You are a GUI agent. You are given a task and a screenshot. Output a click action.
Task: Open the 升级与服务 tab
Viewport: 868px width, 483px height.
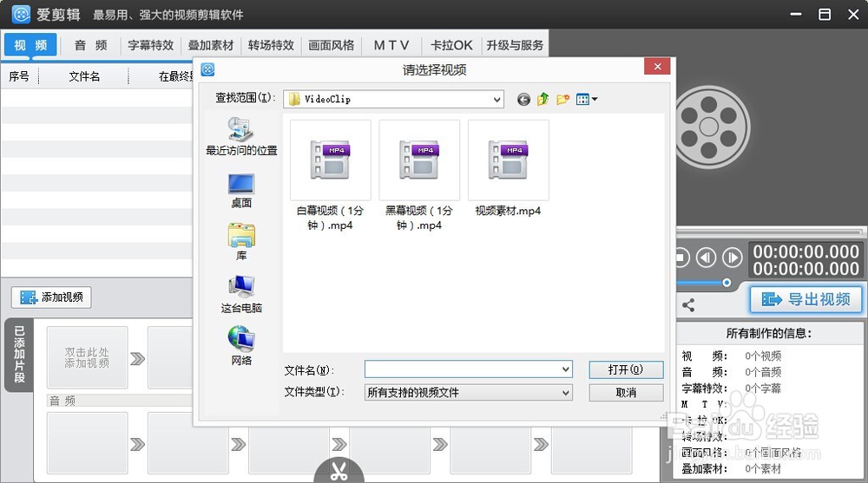[x=515, y=45]
